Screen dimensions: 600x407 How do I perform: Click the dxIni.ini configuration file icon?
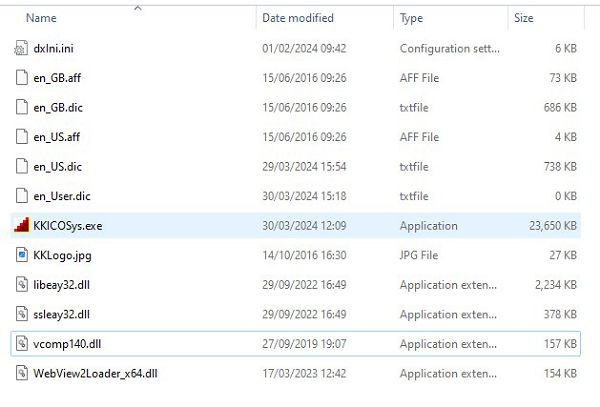(x=21, y=48)
